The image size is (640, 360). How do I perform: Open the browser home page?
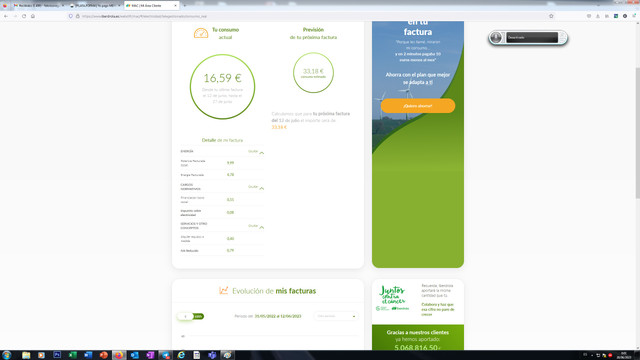[x=33, y=16]
